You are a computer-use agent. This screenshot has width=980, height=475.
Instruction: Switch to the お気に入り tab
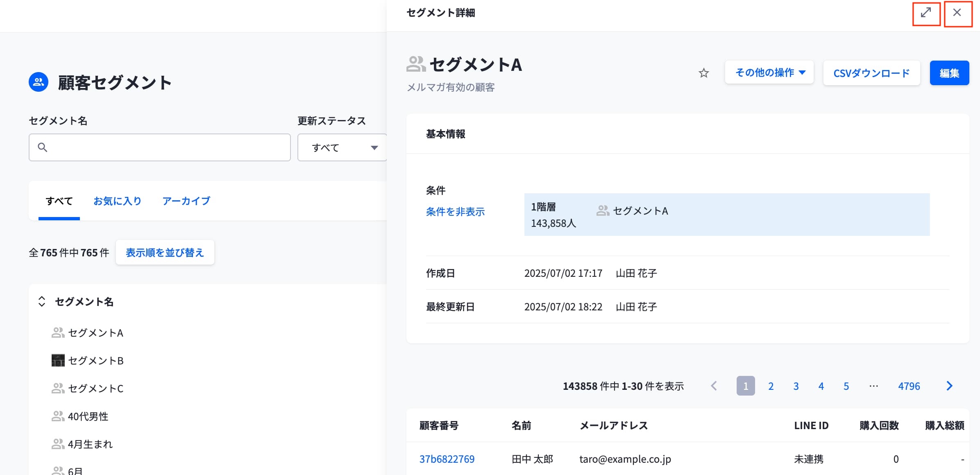117,201
